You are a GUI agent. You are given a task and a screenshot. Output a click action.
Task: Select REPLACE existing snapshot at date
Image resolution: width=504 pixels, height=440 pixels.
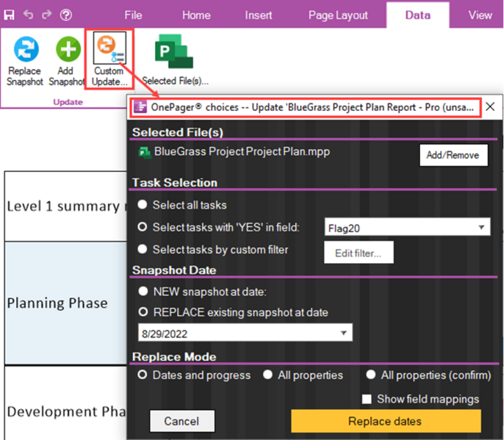[x=143, y=311]
